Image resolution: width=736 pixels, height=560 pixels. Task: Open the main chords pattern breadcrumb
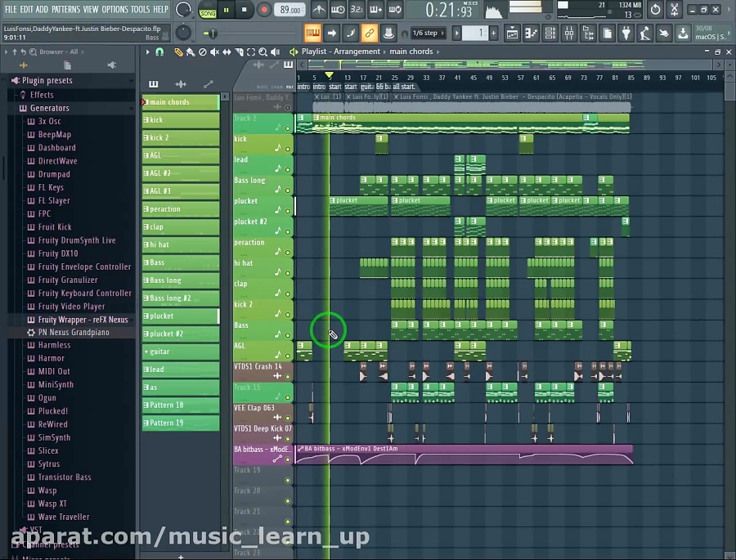coord(411,52)
